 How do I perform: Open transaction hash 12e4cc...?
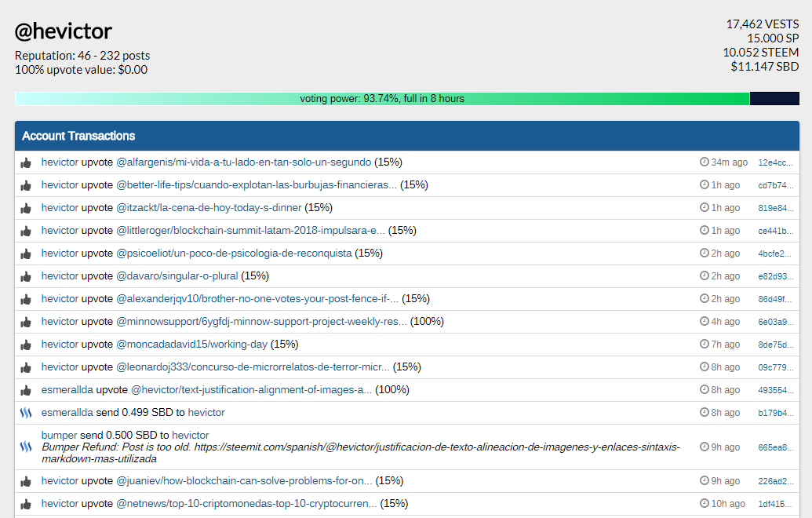[x=775, y=162]
